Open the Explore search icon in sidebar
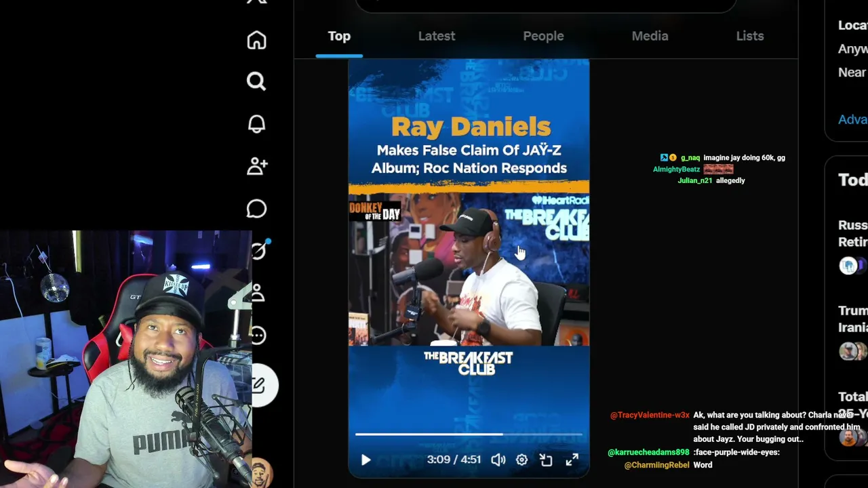This screenshot has height=488, width=868. 256,82
